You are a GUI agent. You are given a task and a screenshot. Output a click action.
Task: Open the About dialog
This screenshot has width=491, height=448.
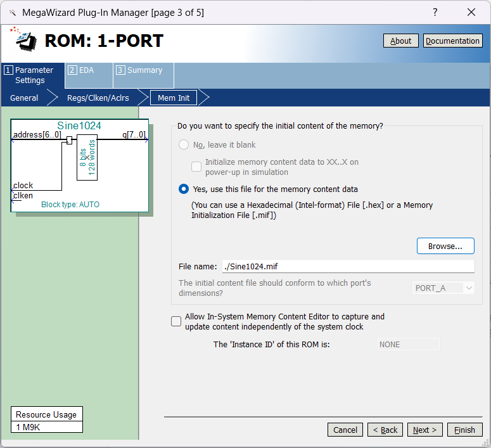click(400, 41)
